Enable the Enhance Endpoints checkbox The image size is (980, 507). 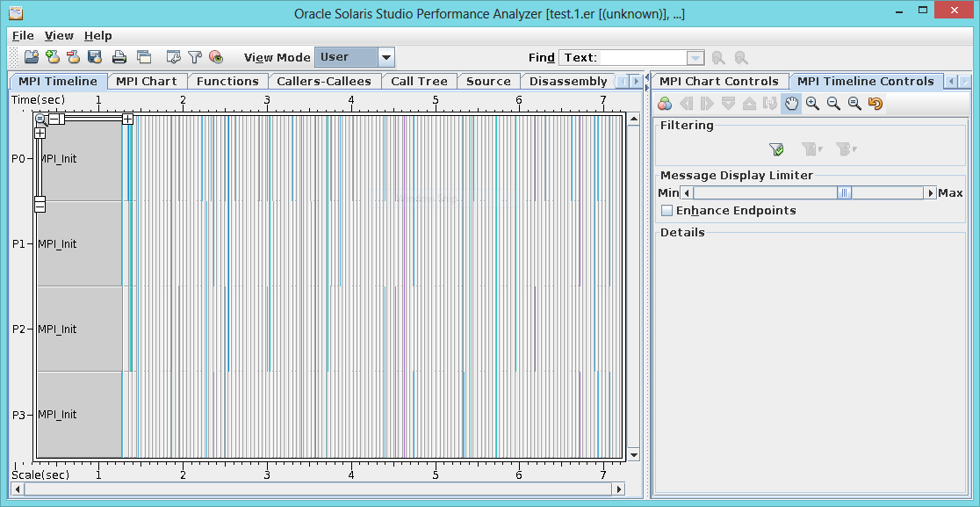667,211
